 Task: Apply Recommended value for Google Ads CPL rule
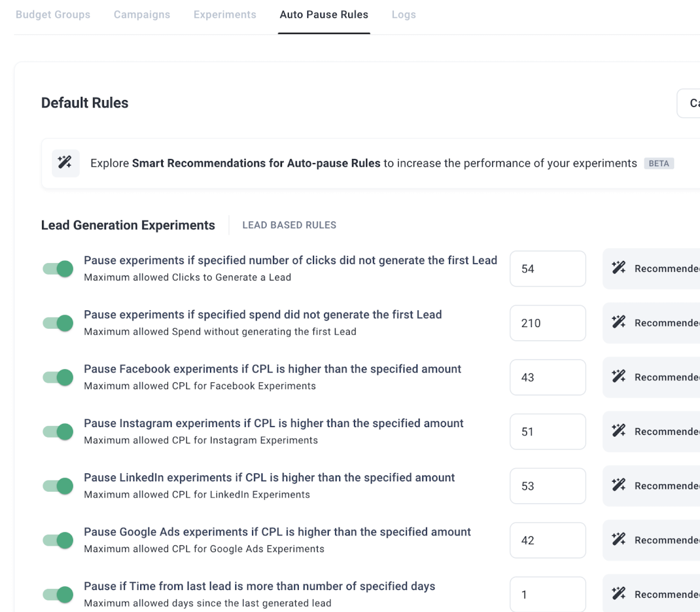[x=652, y=540]
